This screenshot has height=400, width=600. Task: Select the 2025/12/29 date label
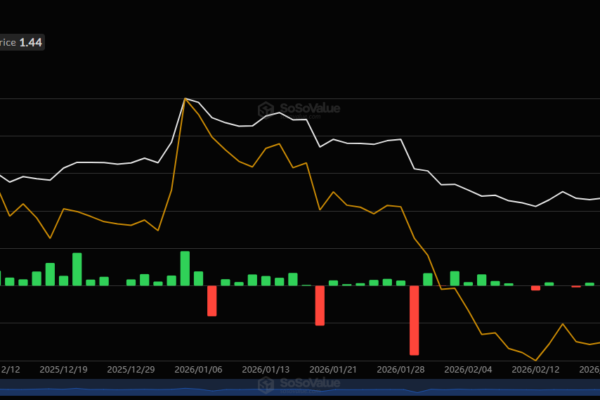132,368
